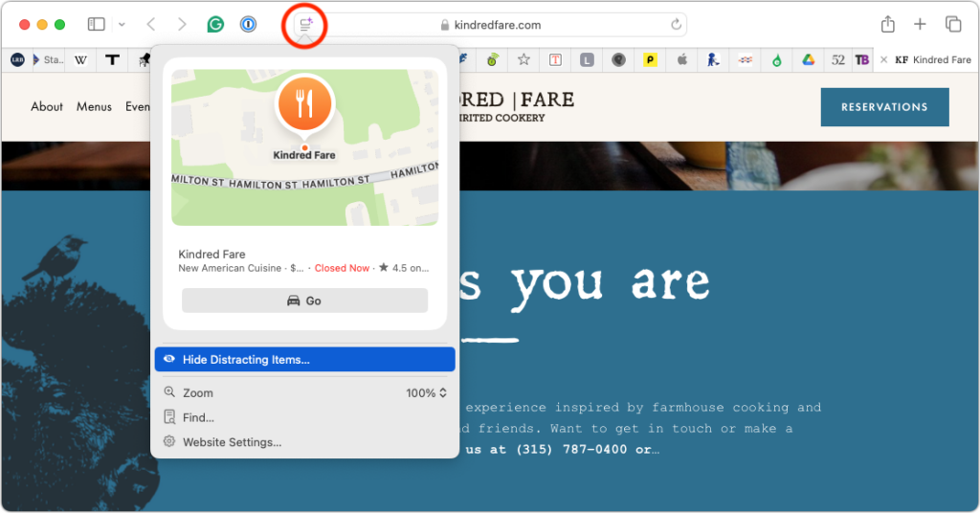Screen dimensions: 980x513
Task: Show the tab overview
Action: [952, 24]
